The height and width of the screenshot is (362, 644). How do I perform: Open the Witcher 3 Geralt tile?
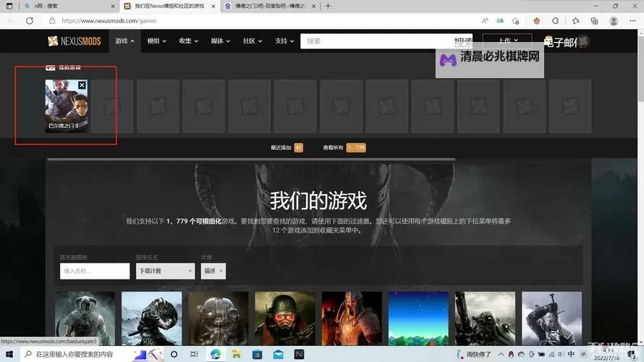551,319
